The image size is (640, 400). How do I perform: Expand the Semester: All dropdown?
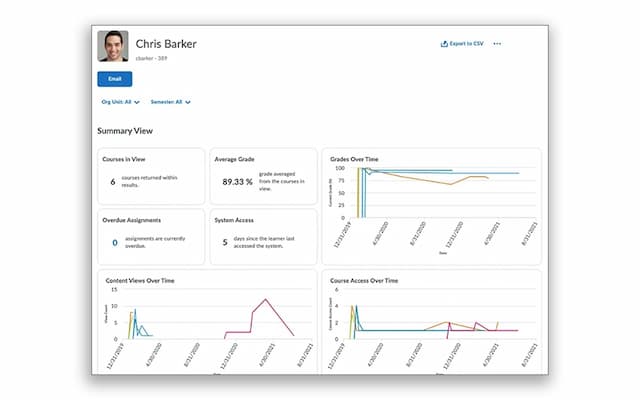pyautogui.click(x=170, y=102)
